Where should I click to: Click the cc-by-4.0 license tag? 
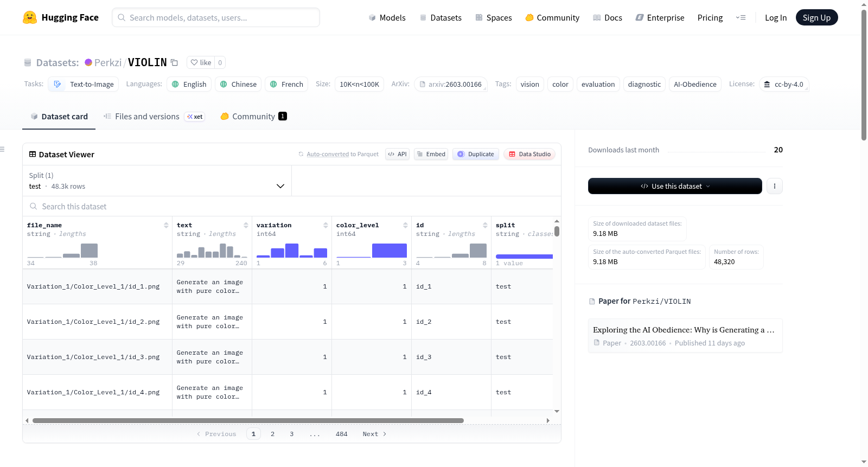[784, 84]
